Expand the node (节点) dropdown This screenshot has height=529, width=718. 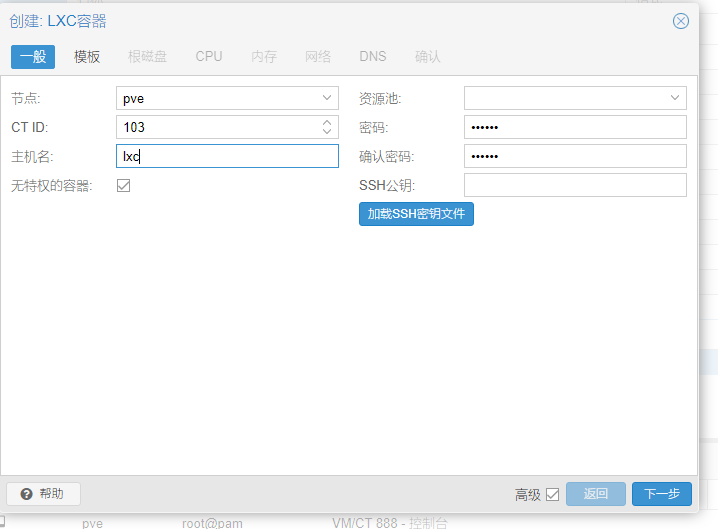(327, 98)
